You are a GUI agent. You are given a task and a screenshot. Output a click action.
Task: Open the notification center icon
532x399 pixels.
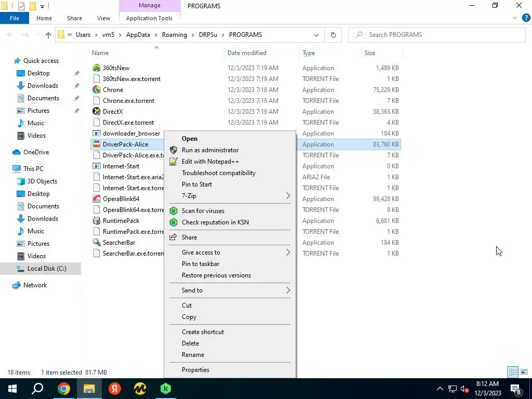click(516, 389)
